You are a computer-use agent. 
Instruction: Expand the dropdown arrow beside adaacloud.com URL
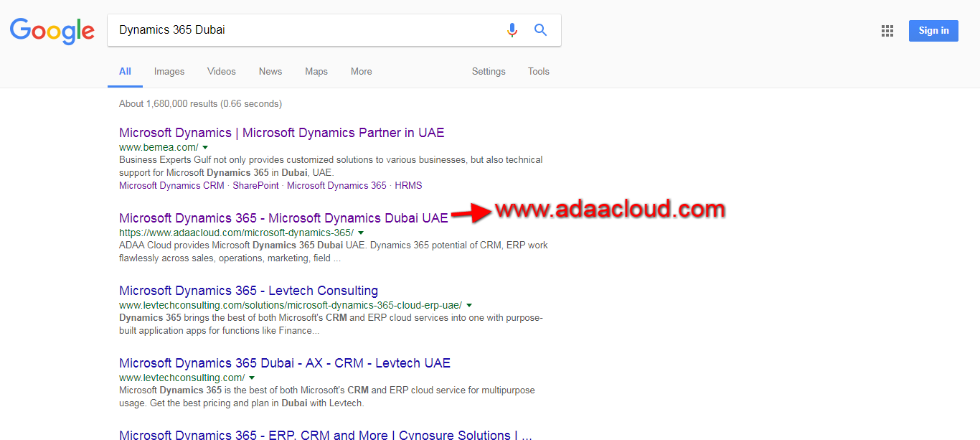[x=361, y=233]
